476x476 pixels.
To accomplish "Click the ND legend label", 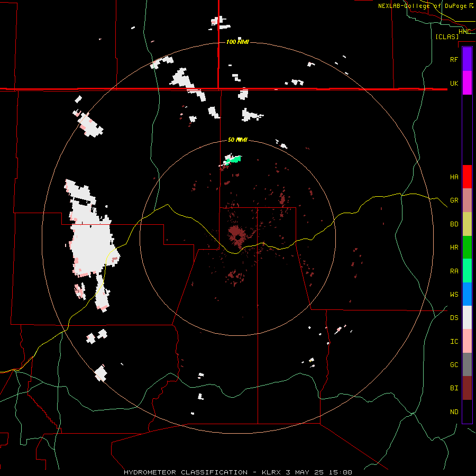I will (x=454, y=411).
